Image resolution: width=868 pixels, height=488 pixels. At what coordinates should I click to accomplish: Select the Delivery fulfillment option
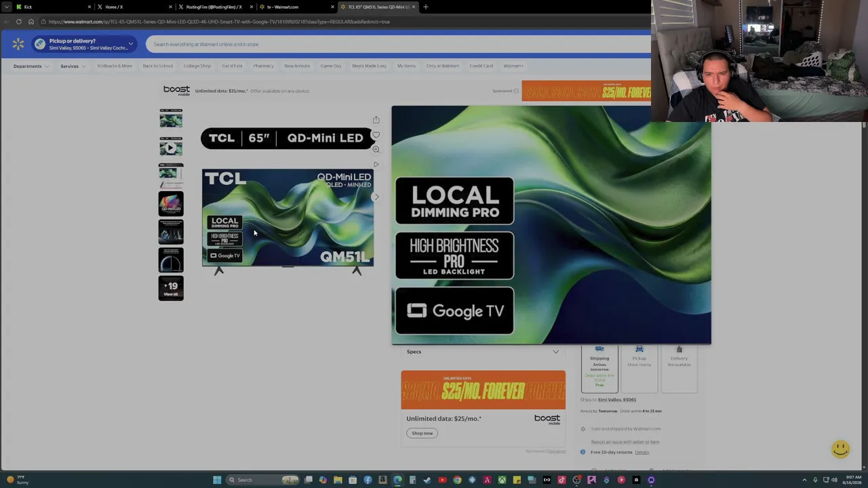(x=679, y=369)
